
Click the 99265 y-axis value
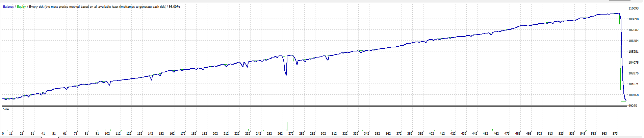(x=633, y=106)
